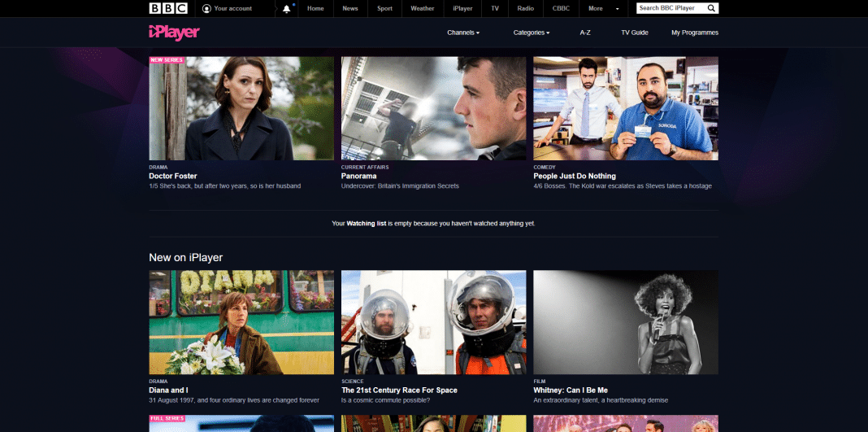Click the Diana and I title
868x432 pixels.
coord(168,391)
